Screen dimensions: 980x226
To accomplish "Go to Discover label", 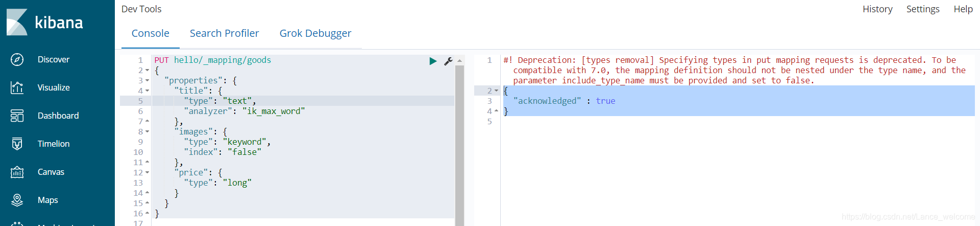I will pyautogui.click(x=54, y=60).
